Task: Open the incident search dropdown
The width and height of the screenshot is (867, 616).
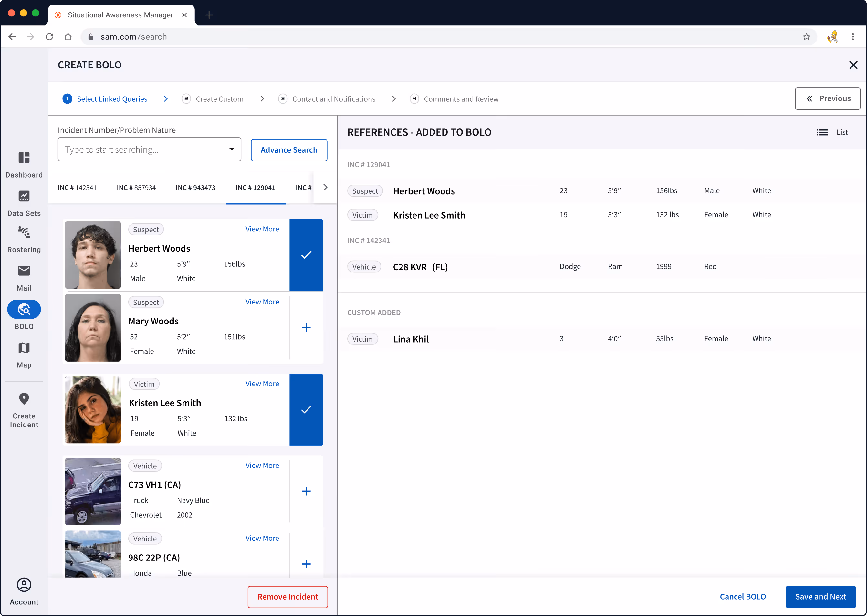Action: (232, 149)
